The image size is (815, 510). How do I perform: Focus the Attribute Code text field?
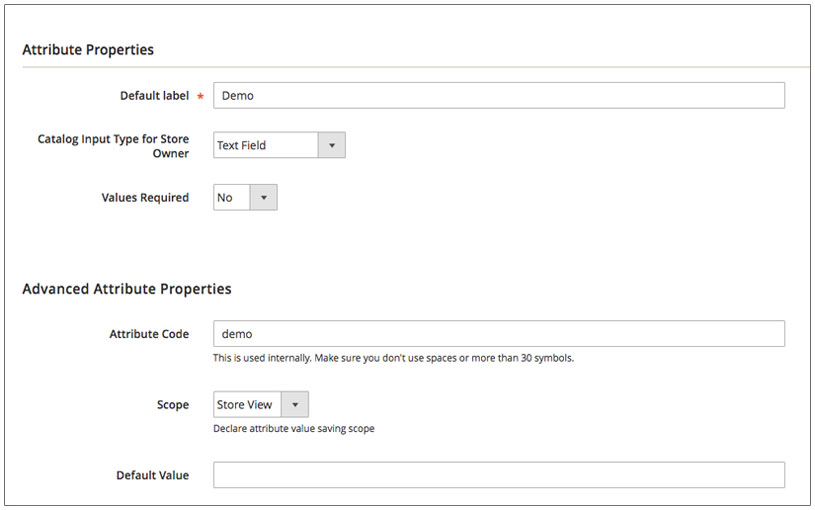point(498,333)
